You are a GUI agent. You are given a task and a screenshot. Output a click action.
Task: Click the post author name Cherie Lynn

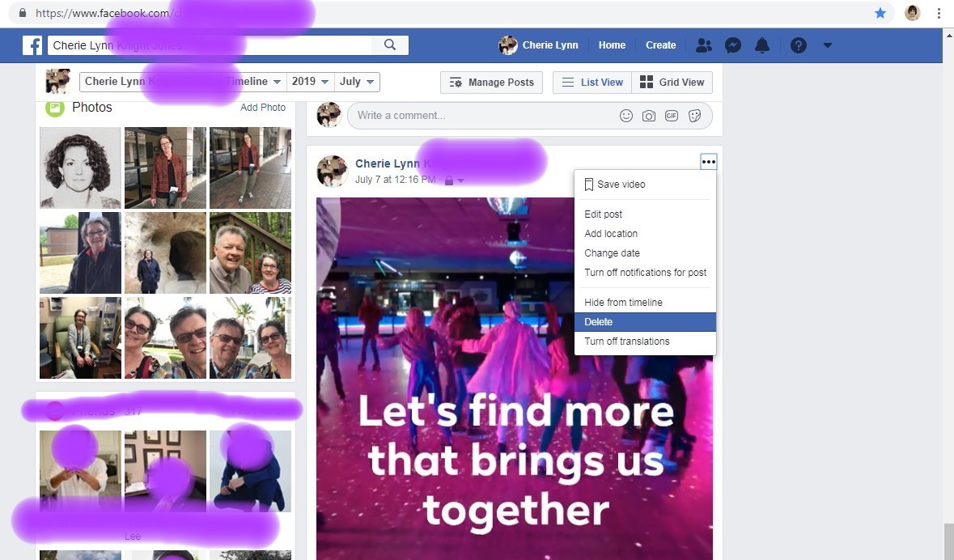point(388,163)
